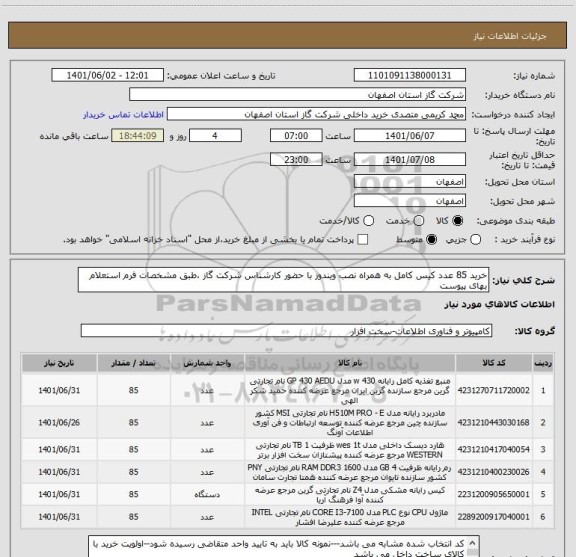Click the شماره نیاز field 1101091138000131

tap(410, 75)
